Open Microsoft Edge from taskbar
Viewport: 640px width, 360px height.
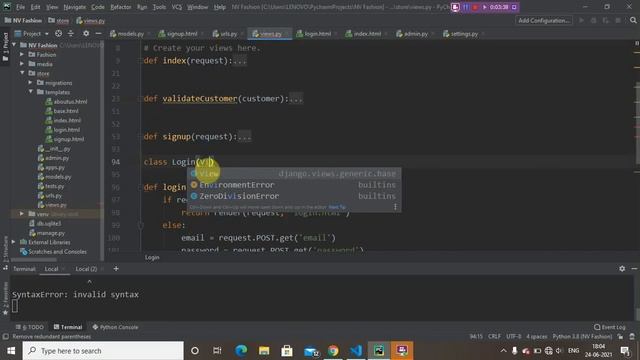point(241,351)
